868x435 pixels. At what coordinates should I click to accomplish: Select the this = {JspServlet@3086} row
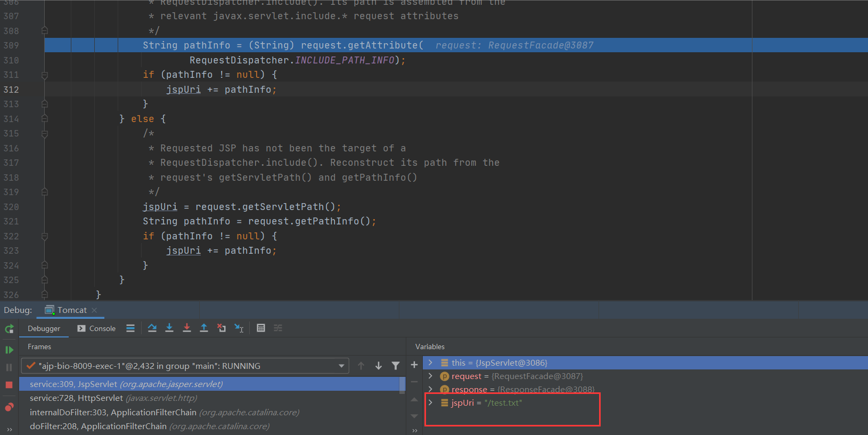[x=645, y=362]
